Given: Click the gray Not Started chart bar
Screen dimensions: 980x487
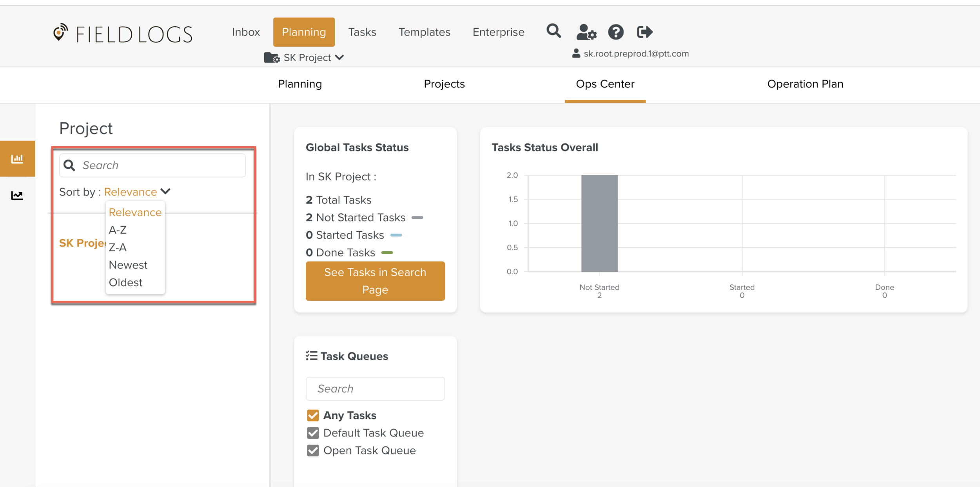Looking at the screenshot, I should pyautogui.click(x=599, y=224).
